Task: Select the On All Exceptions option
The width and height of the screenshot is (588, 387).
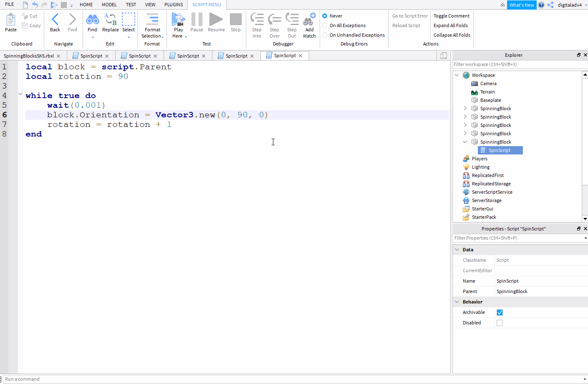Action: coord(325,25)
